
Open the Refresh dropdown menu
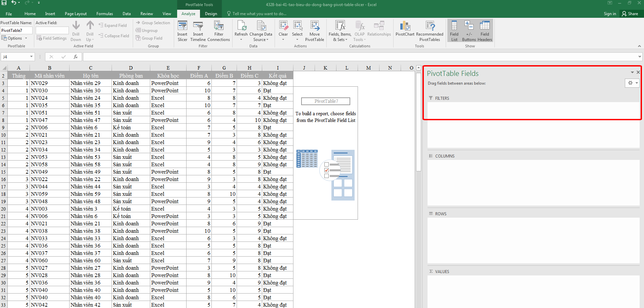point(241,40)
